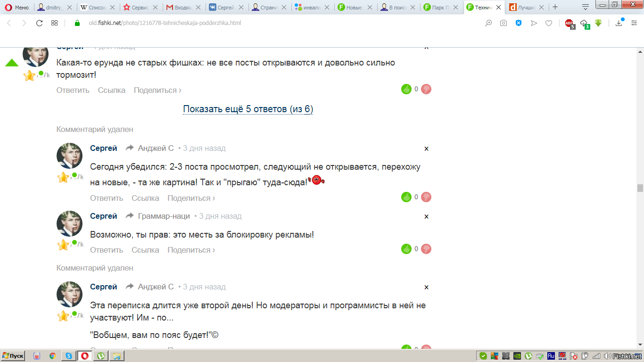
Task: Switch to the Сервис tab
Action: click(140, 8)
